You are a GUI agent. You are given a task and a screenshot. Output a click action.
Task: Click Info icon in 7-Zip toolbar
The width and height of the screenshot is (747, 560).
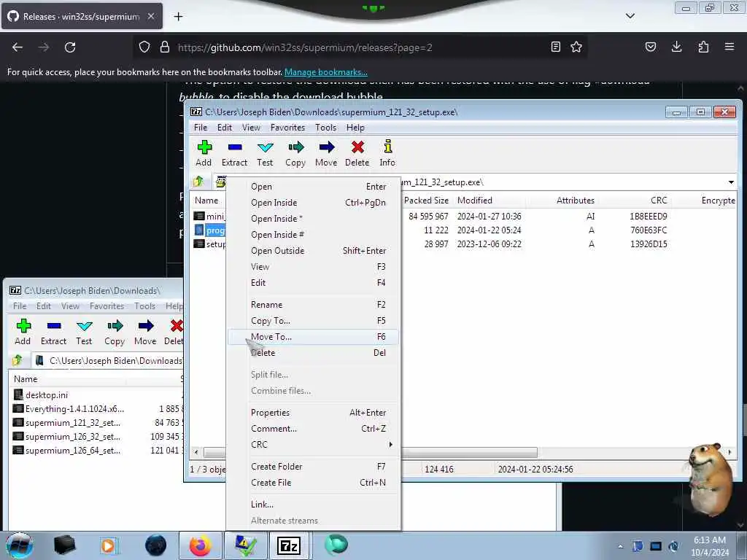pos(387,147)
